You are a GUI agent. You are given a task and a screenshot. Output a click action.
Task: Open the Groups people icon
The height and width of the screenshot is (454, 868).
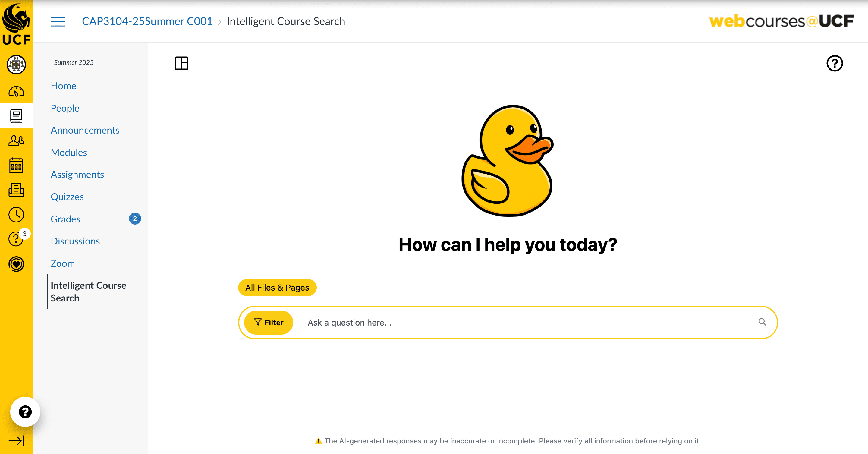16,140
